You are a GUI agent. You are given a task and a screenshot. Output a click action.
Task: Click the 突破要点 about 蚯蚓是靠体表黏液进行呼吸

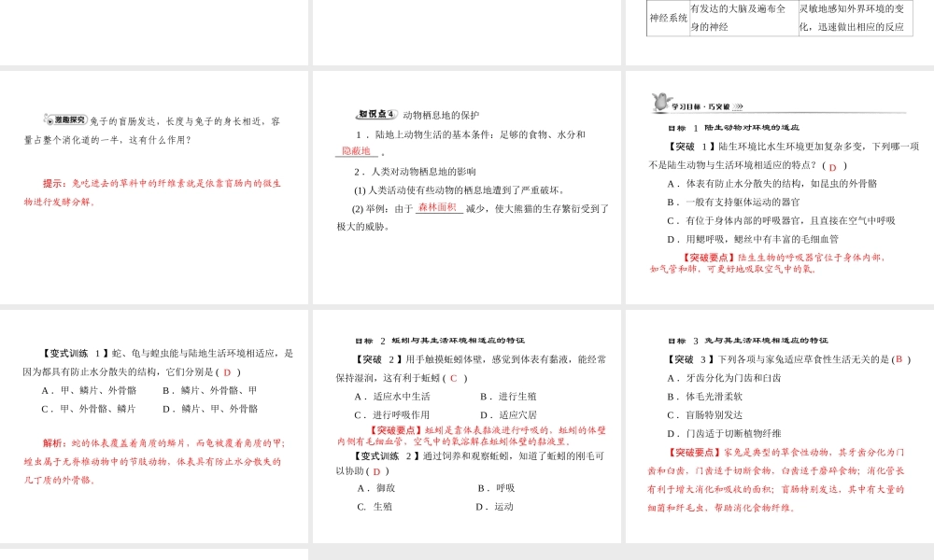[472, 436]
